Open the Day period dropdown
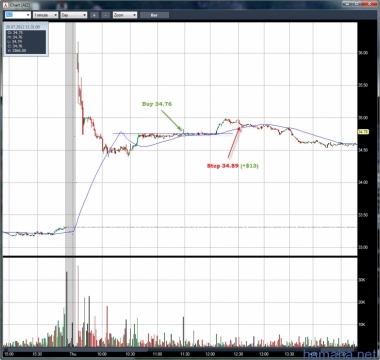 [74, 15]
